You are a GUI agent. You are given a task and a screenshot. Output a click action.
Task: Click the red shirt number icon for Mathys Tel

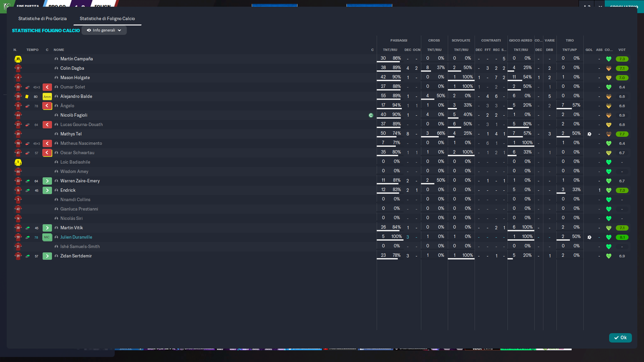pyautogui.click(x=18, y=134)
